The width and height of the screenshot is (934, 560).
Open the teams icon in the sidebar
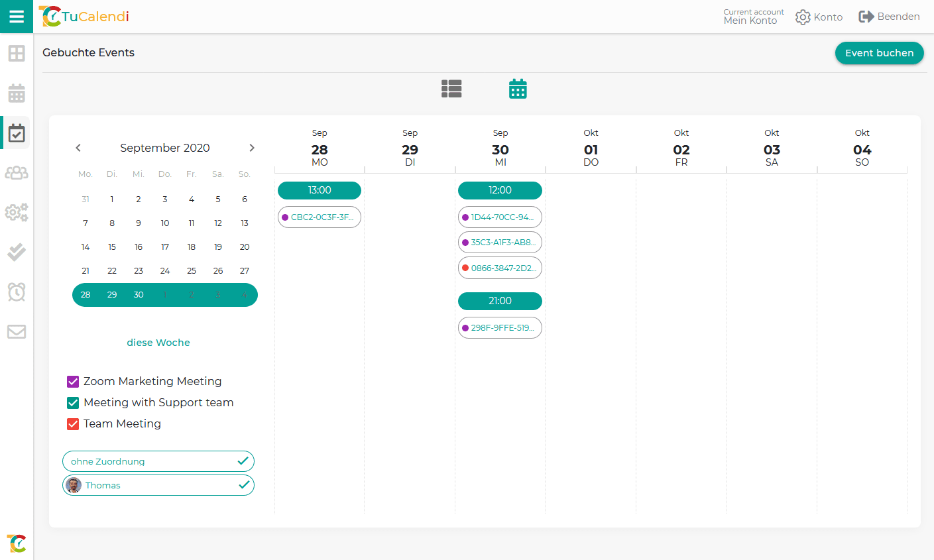click(x=17, y=172)
